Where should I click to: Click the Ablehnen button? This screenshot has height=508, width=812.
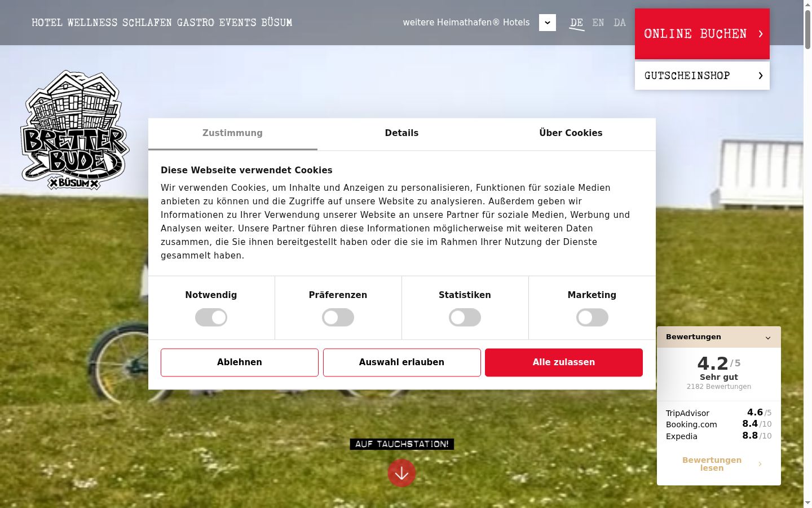click(240, 362)
